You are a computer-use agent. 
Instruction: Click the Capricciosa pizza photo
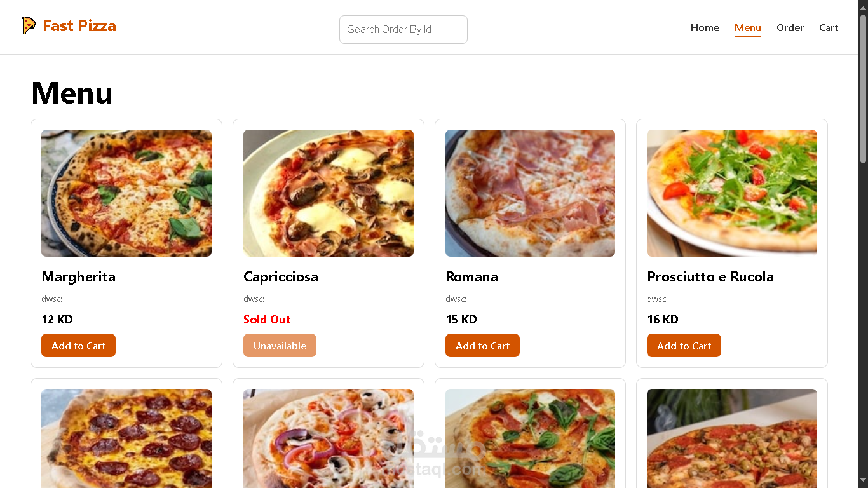coord(329,193)
